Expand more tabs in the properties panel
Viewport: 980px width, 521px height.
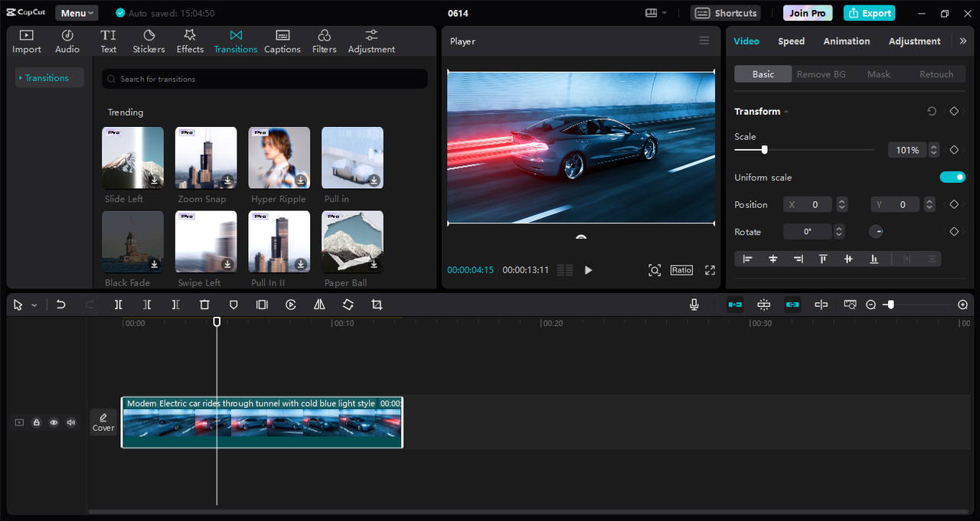point(962,41)
